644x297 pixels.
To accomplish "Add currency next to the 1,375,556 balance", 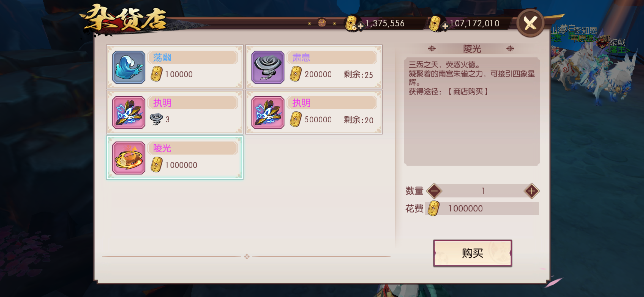I will 361,26.
